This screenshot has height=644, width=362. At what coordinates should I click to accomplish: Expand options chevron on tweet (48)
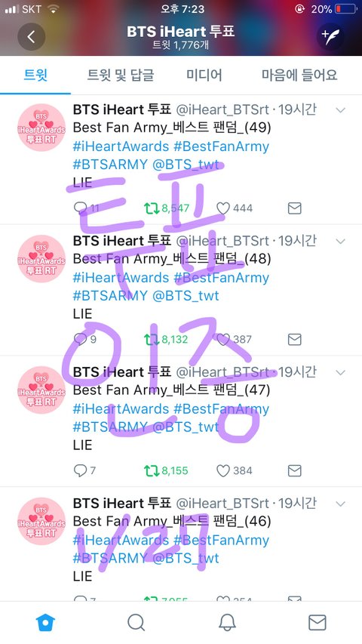[x=340, y=241]
